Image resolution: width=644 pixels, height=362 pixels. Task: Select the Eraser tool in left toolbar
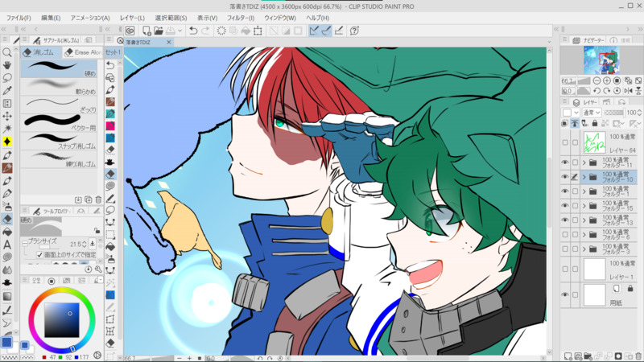pyautogui.click(x=7, y=219)
